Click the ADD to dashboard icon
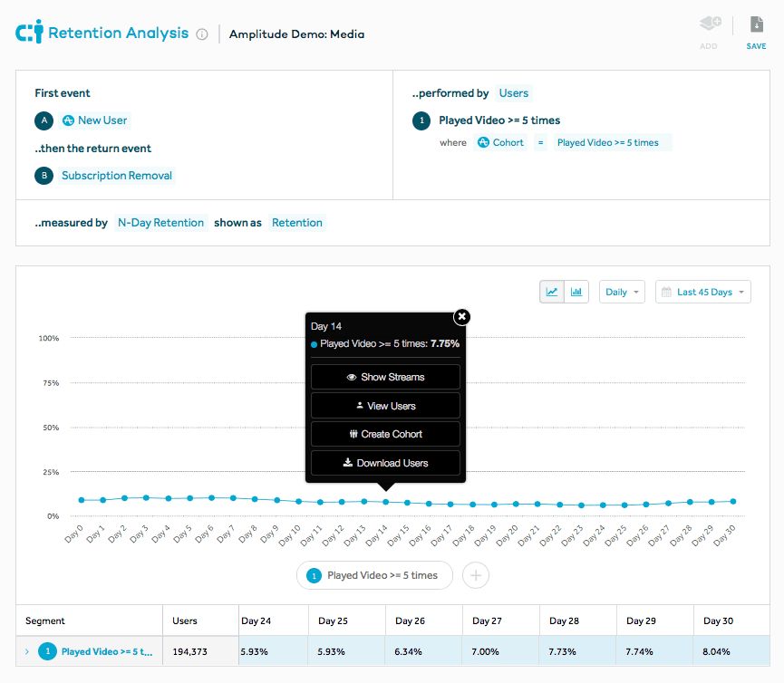The height and width of the screenshot is (683, 784). [x=709, y=27]
